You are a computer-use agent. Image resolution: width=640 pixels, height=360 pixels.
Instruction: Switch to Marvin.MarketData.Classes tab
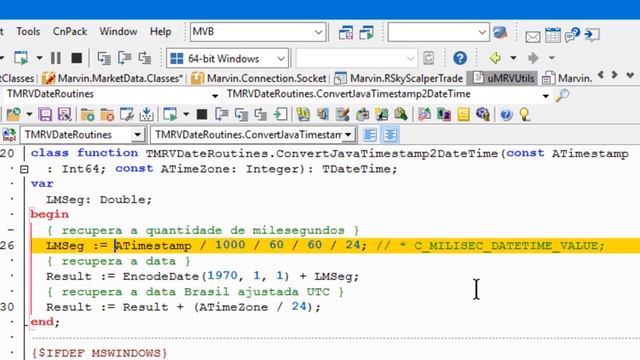click(113, 78)
